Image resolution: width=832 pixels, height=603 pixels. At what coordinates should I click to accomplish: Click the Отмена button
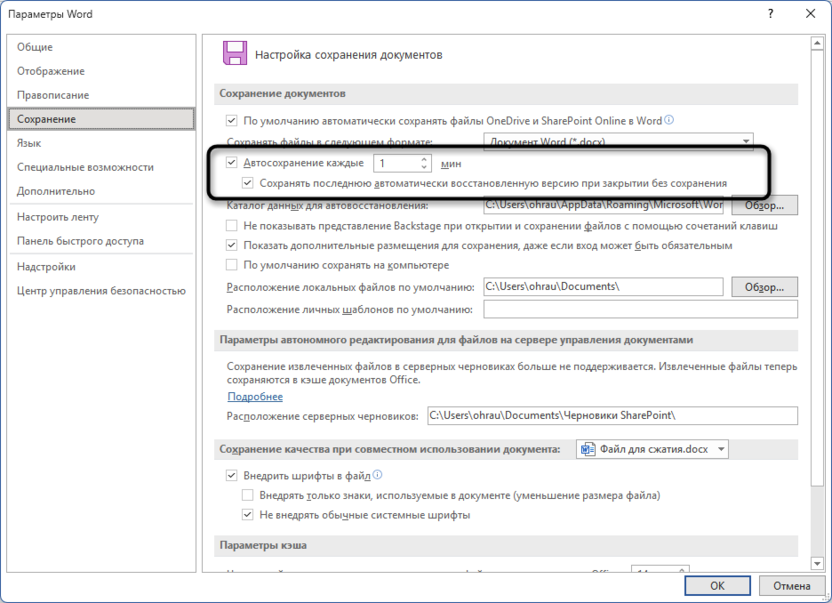coord(791,585)
